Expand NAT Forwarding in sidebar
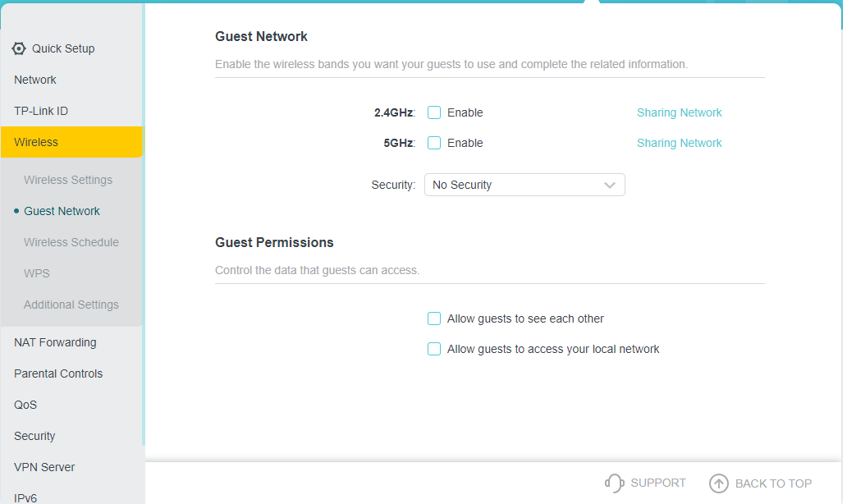The image size is (847, 504). click(55, 342)
